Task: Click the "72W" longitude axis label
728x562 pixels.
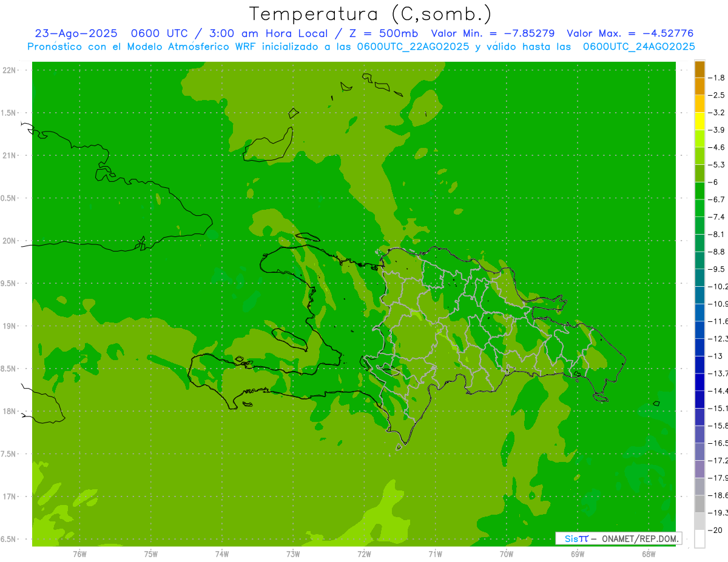Action: tap(364, 554)
